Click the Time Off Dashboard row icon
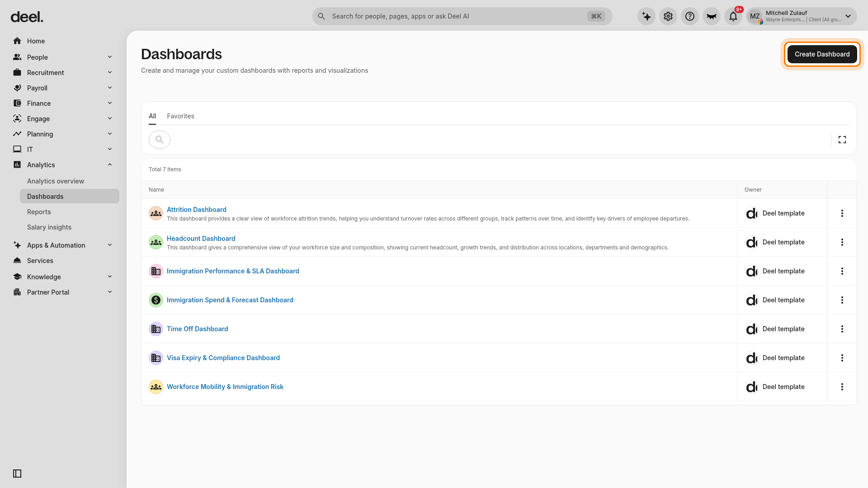 point(156,329)
